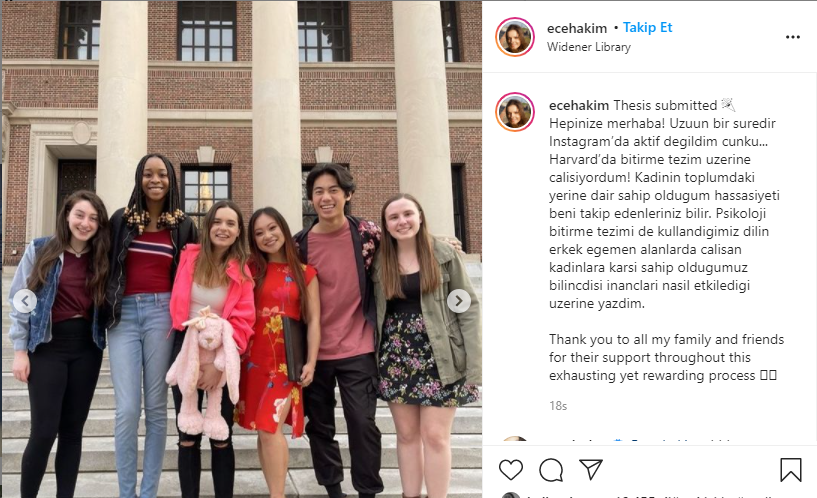This screenshot has width=817, height=498.
Task: Open the Widener Library location link
Action: click(x=589, y=47)
